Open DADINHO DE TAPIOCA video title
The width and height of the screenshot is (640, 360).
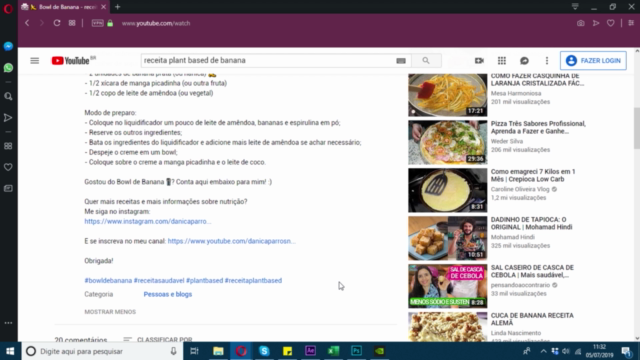[531, 223]
